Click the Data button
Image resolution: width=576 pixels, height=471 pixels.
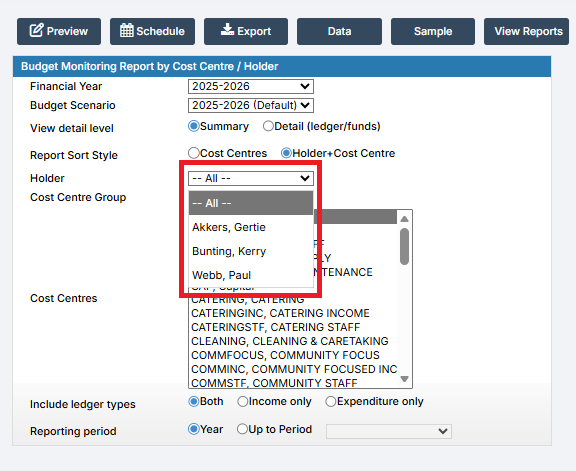click(x=339, y=32)
